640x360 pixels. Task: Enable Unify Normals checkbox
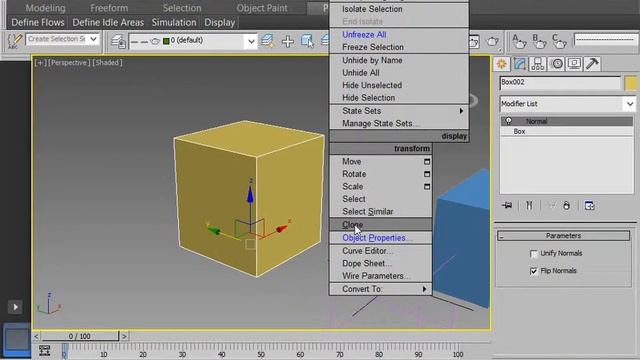[x=533, y=253]
